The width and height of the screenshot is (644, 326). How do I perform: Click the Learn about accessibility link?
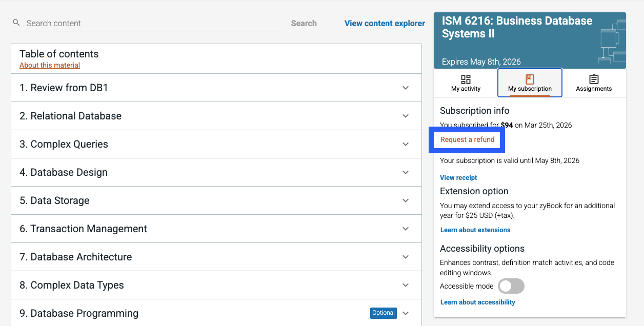pyautogui.click(x=477, y=302)
